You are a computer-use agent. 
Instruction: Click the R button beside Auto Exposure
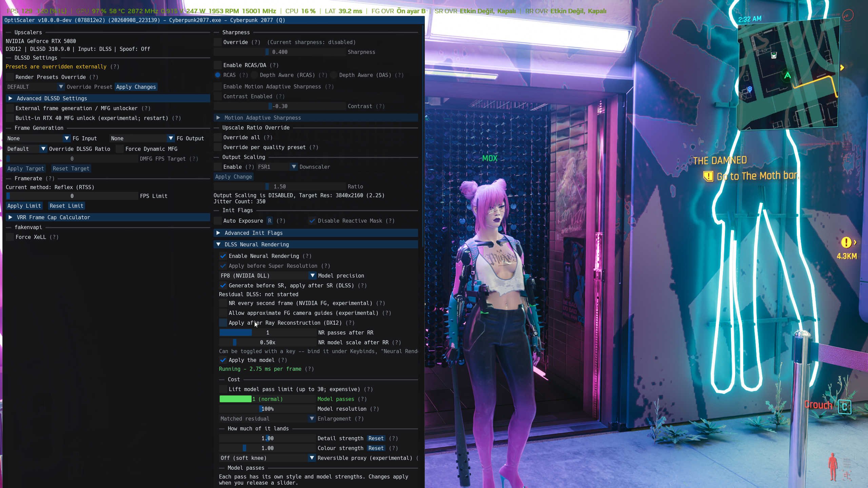[270, 221]
